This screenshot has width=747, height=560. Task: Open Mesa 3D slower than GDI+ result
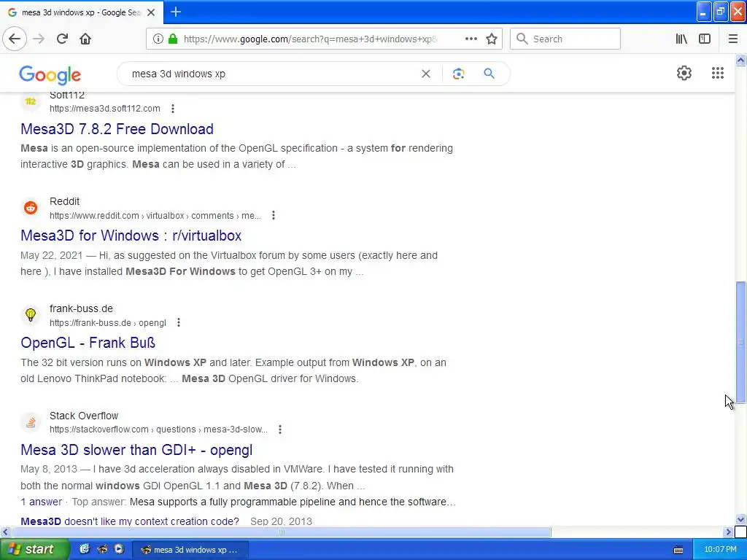(136, 449)
